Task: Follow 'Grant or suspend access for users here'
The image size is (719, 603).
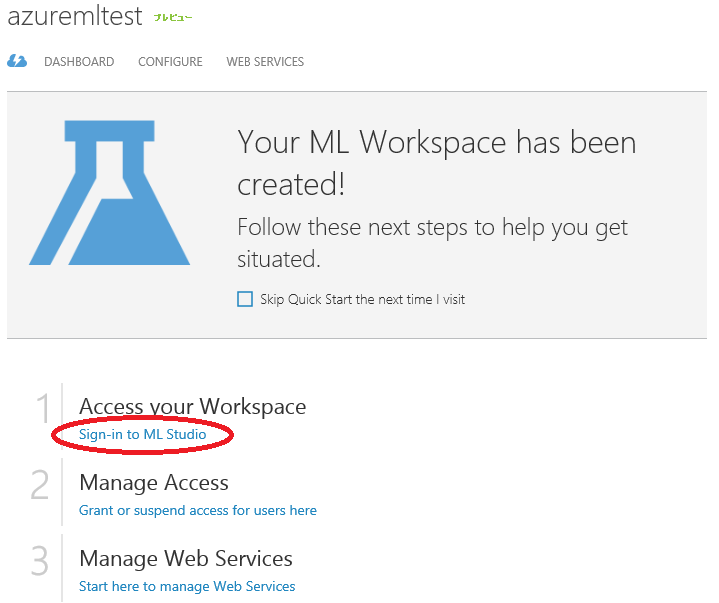Action: pos(198,510)
